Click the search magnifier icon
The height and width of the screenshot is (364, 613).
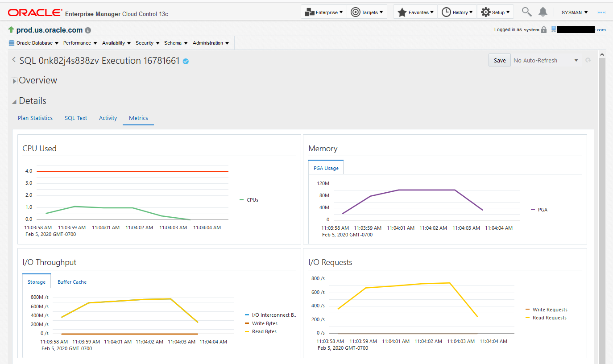pos(527,12)
